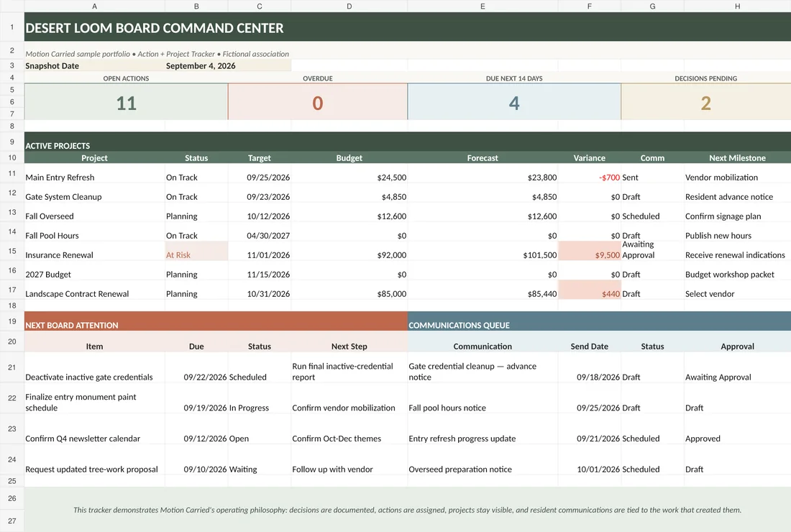Click Entry refresh progress update communication
Image resolution: width=791 pixels, height=532 pixels.
(483, 428)
